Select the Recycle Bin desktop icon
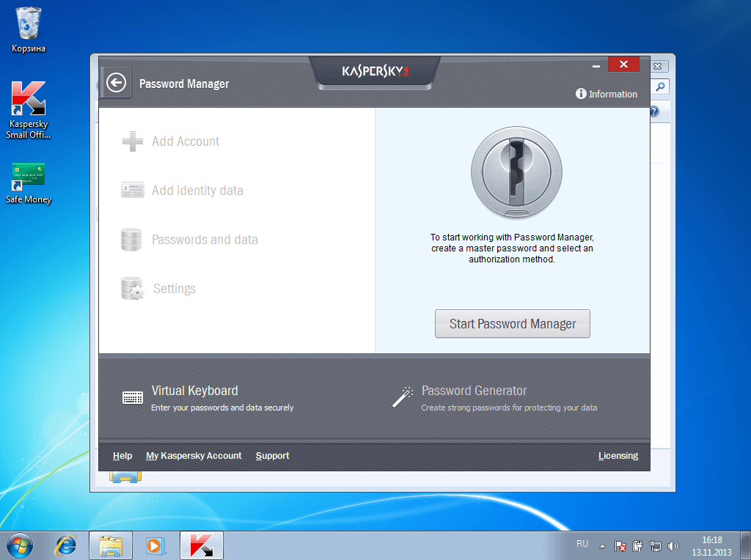751x560 pixels. click(x=29, y=29)
